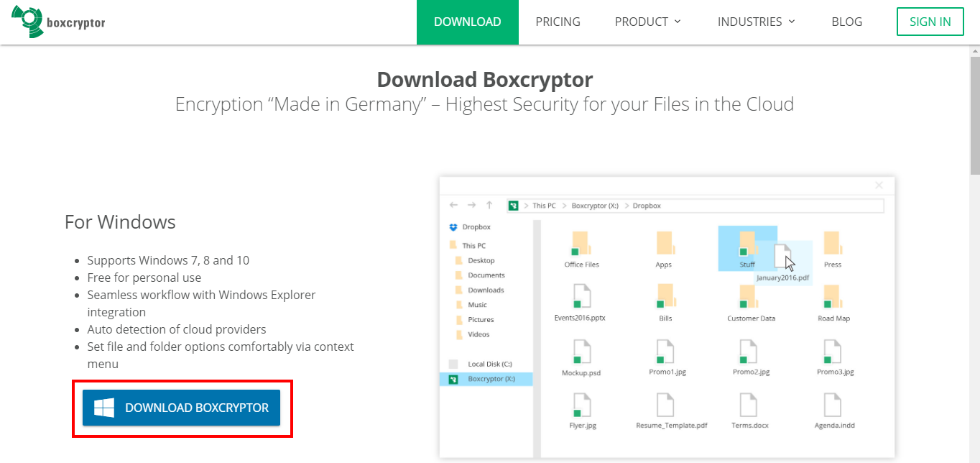This screenshot has height=463, width=980.
Task: Select Boxcryptor (X:) drive in sidebar
Action: pyautogui.click(x=486, y=379)
